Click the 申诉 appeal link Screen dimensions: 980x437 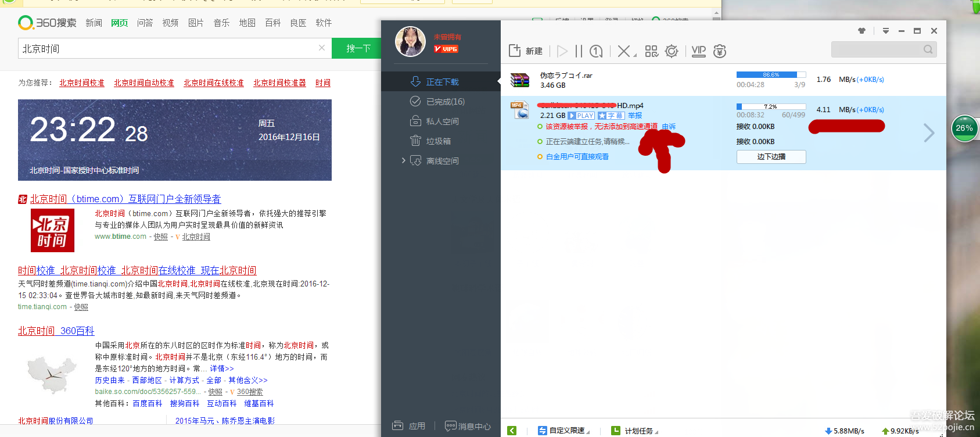tap(669, 126)
